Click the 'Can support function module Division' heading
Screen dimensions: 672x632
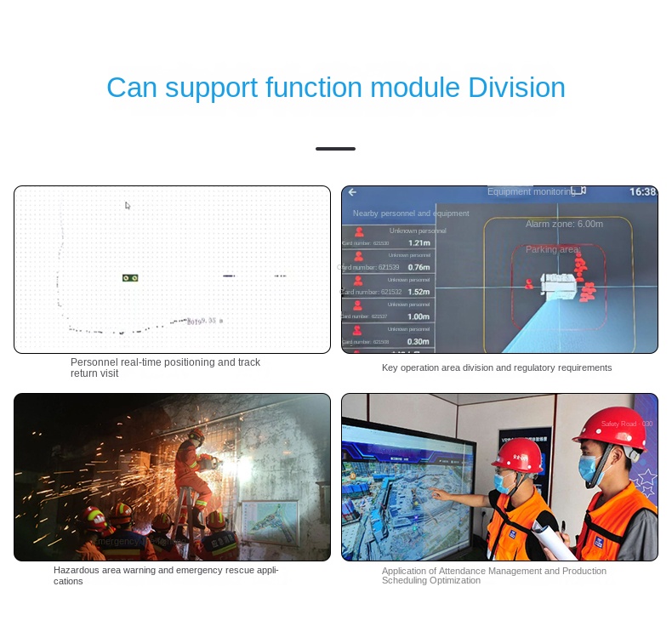coord(336,88)
